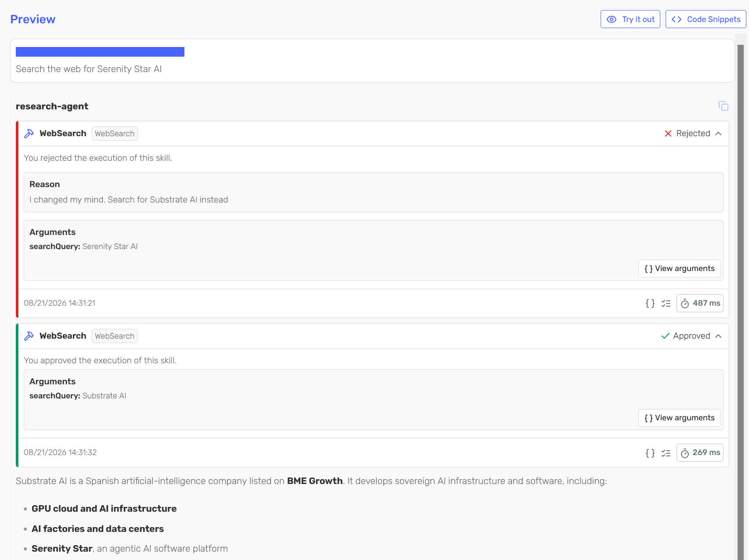Click the Try it out button
Viewport: 749px width, 560px height.
click(630, 19)
